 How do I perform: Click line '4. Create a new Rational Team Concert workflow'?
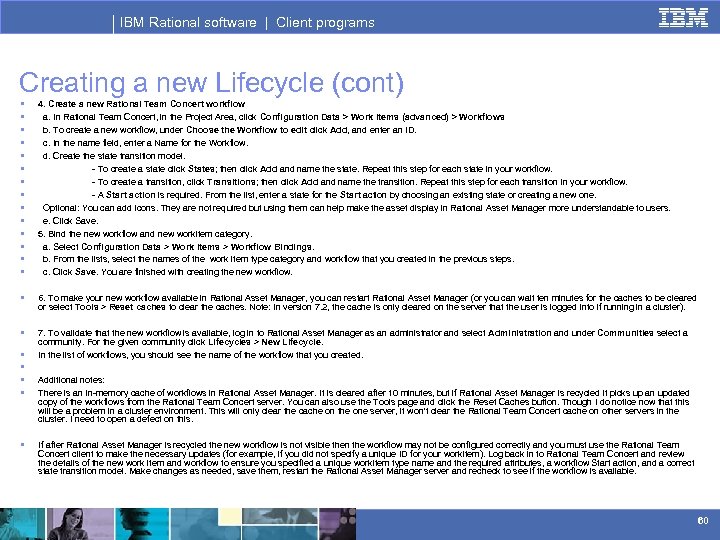tap(141, 104)
